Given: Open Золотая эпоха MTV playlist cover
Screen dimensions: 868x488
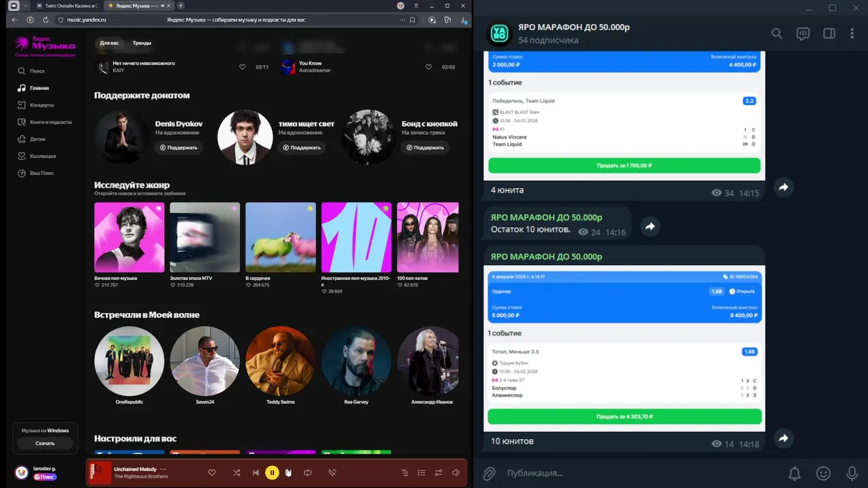Looking at the screenshot, I should [x=205, y=237].
